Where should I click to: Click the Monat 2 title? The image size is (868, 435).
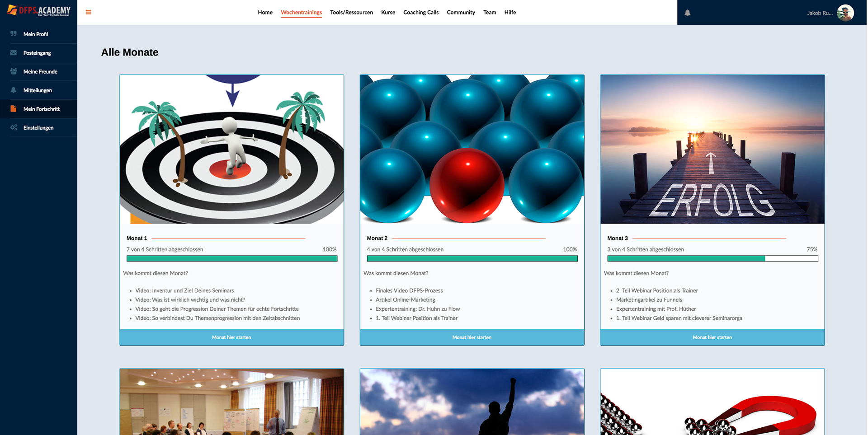(x=377, y=238)
